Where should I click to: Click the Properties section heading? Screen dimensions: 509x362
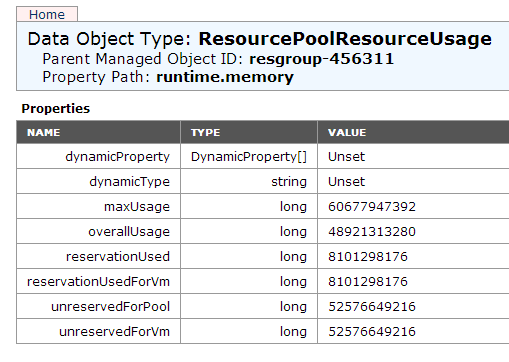(x=56, y=109)
